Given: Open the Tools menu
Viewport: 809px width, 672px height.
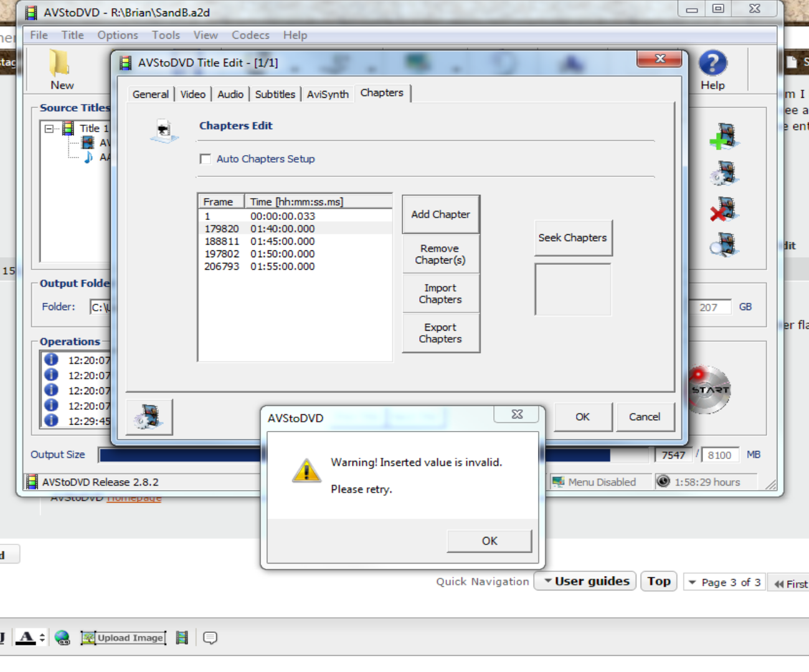Looking at the screenshot, I should click(x=166, y=35).
